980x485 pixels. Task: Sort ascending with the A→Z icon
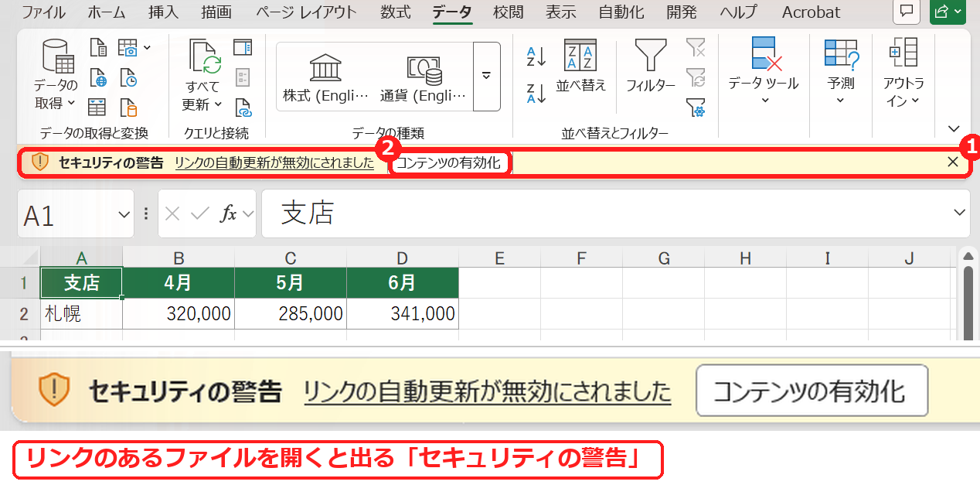[536, 56]
